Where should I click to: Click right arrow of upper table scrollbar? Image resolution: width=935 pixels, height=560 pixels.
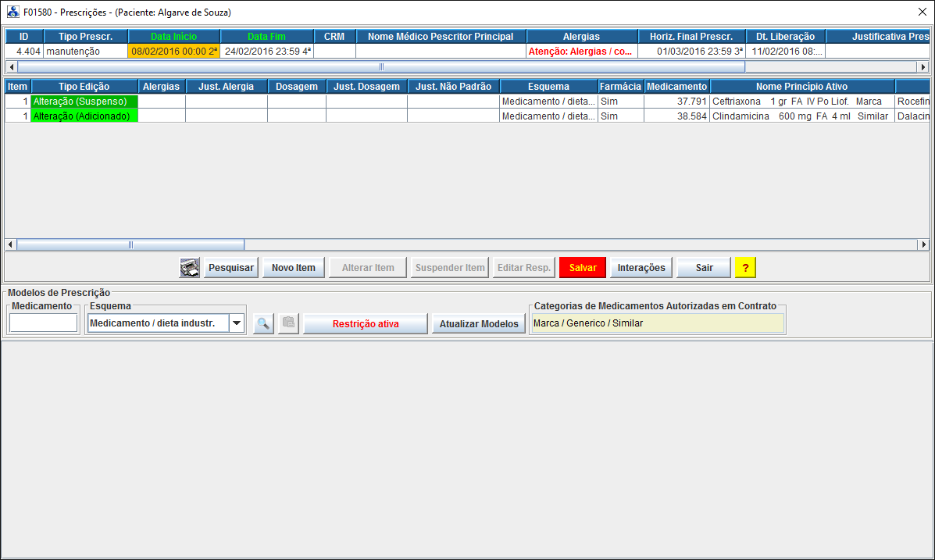923,67
